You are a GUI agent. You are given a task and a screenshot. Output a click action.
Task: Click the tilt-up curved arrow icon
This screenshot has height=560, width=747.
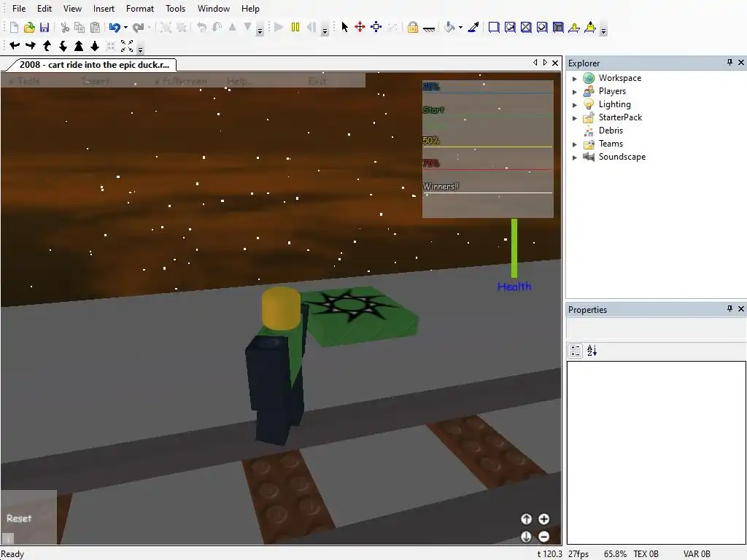pyautogui.click(x=47, y=46)
